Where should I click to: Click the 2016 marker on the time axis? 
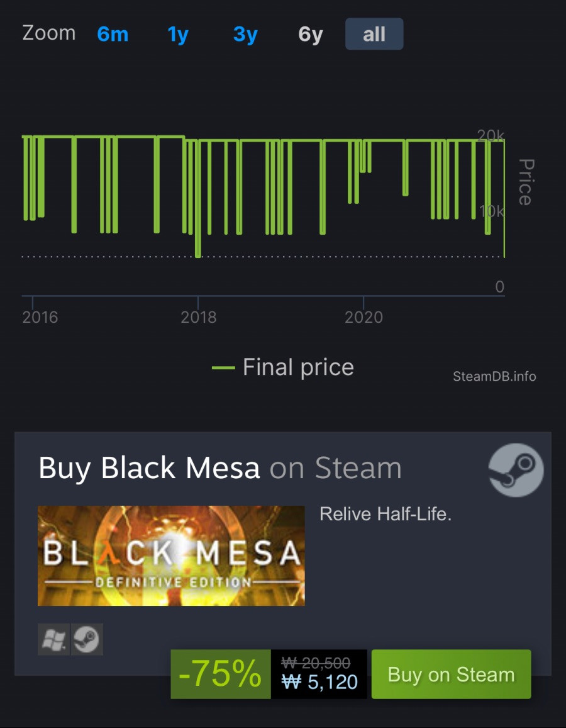pyautogui.click(x=40, y=316)
